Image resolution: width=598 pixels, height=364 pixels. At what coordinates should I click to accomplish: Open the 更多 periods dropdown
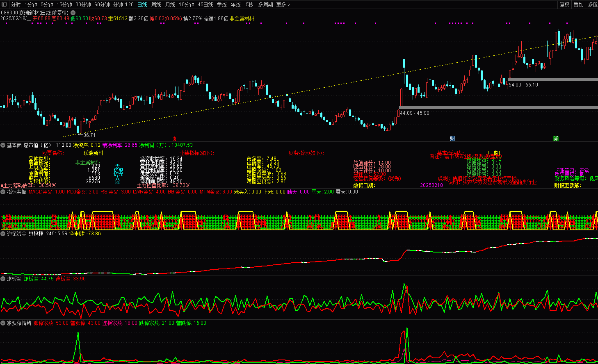(x=283, y=5)
